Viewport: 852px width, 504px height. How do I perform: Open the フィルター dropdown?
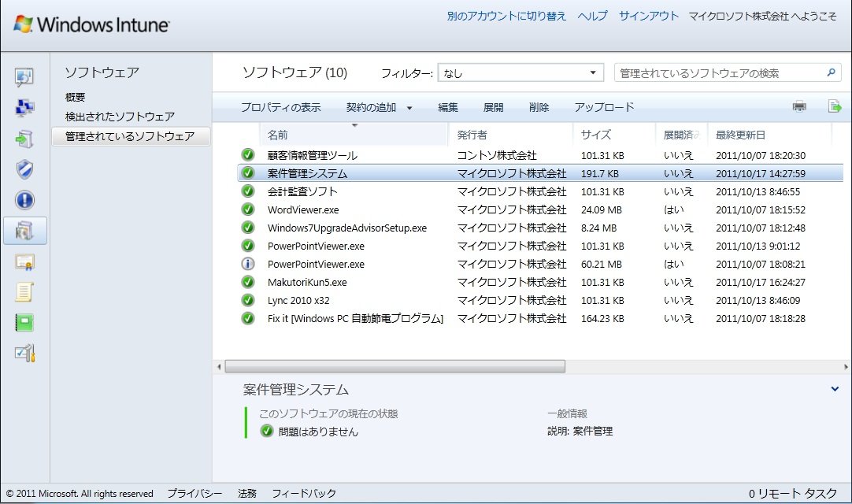[520, 73]
